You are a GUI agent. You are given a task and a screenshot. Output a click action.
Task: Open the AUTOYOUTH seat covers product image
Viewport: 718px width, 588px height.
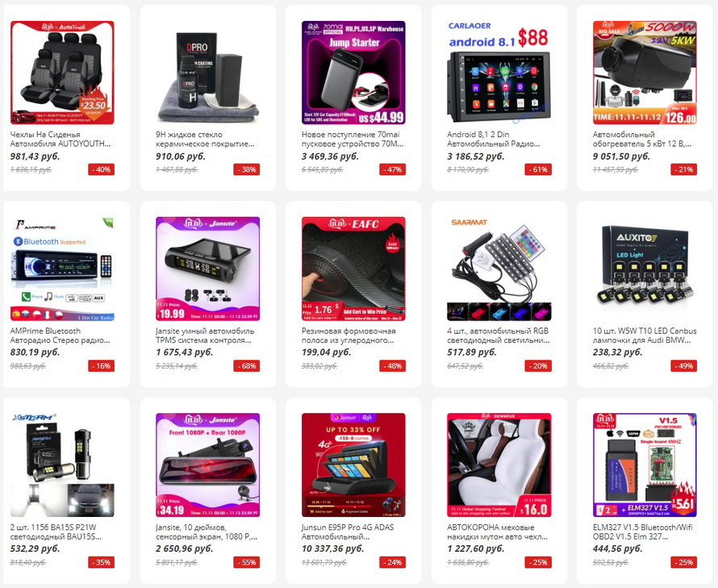tap(62, 73)
